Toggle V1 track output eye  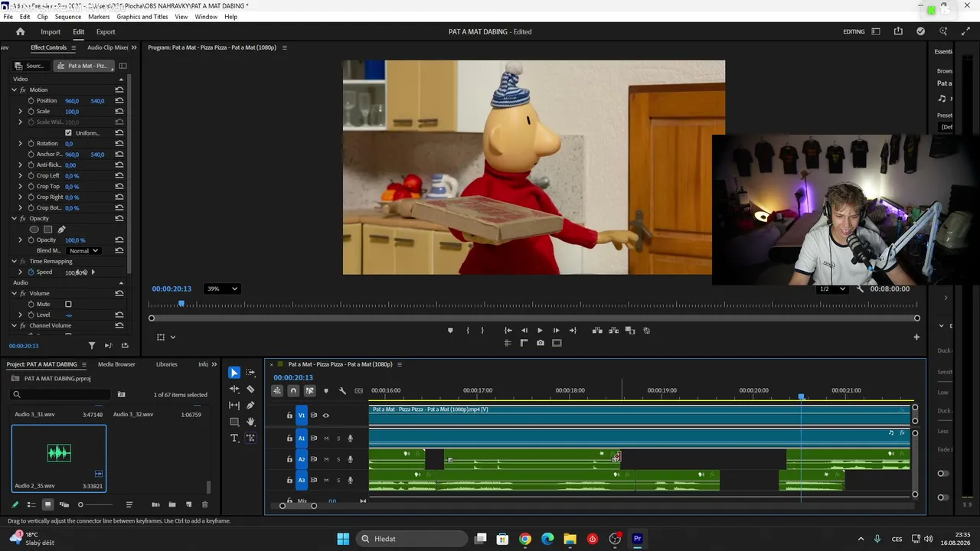(325, 416)
